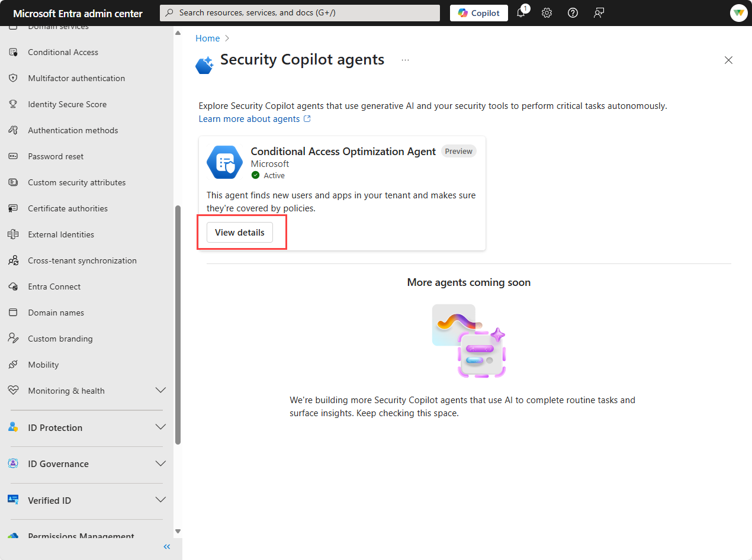Click the Custom branding icon
This screenshot has height=560, width=752.
pyautogui.click(x=13, y=339)
